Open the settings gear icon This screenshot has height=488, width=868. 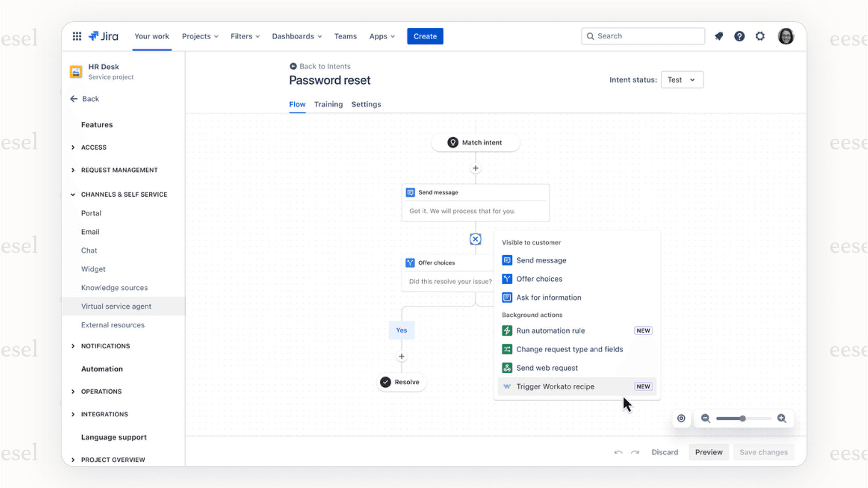760,36
